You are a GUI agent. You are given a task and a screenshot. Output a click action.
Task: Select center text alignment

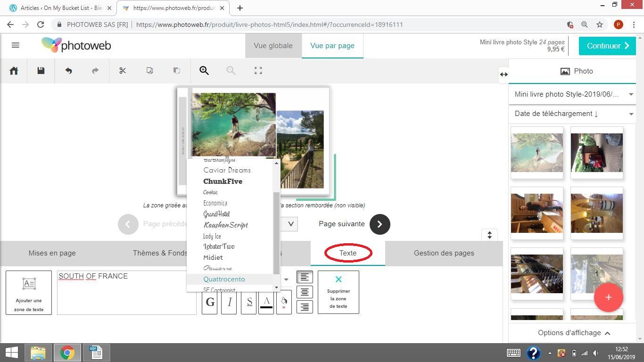[x=305, y=292]
